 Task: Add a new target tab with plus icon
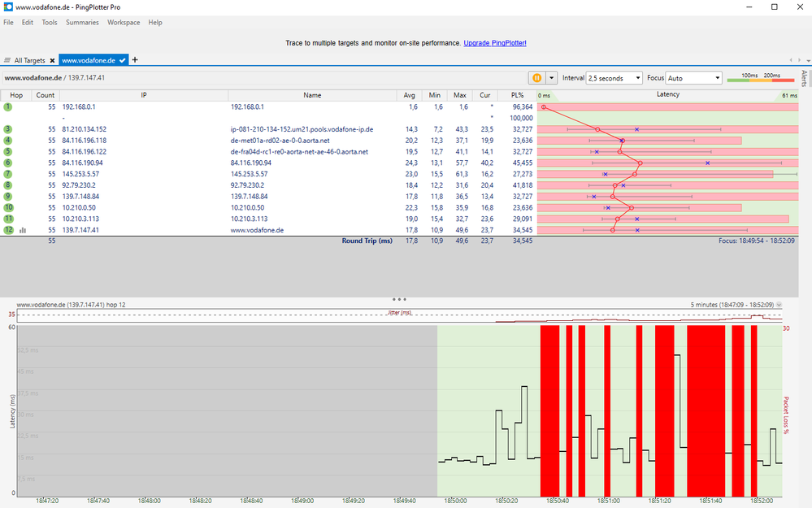tap(135, 59)
